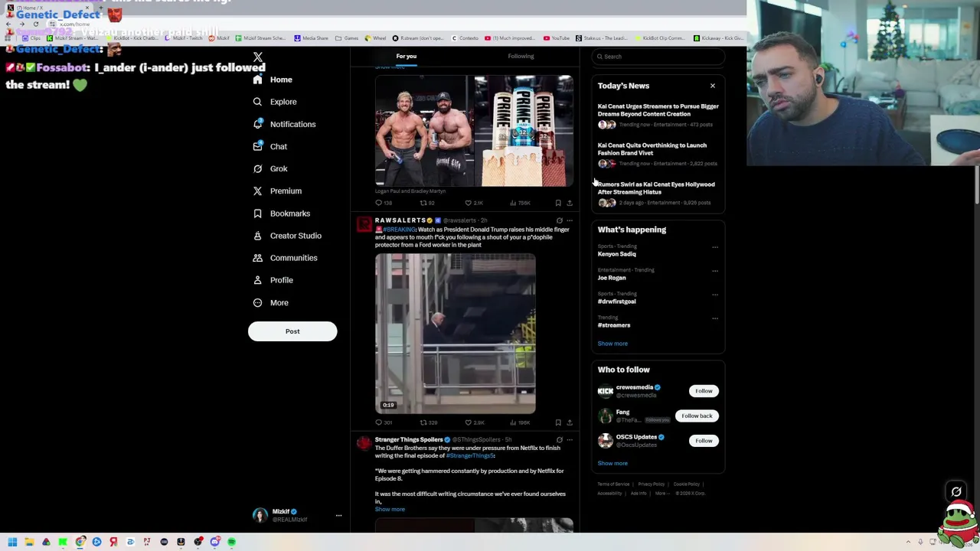This screenshot has width=980, height=551.
Task: Show more in What's happening
Action: [612, 344]
